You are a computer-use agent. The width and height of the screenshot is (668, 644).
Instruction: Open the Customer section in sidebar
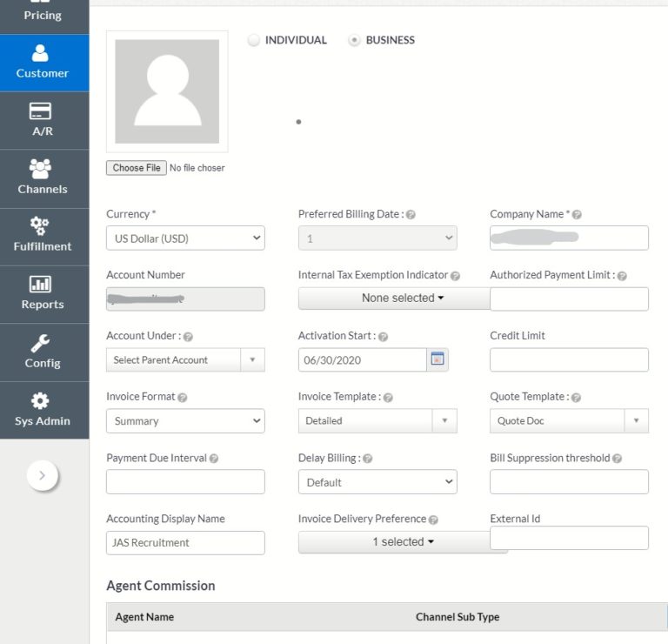43,63
